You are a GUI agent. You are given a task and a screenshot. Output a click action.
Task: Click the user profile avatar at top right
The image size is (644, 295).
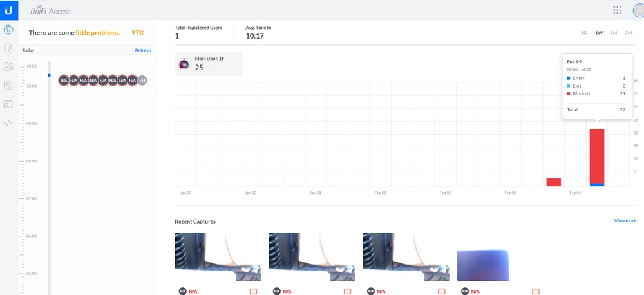636,10
